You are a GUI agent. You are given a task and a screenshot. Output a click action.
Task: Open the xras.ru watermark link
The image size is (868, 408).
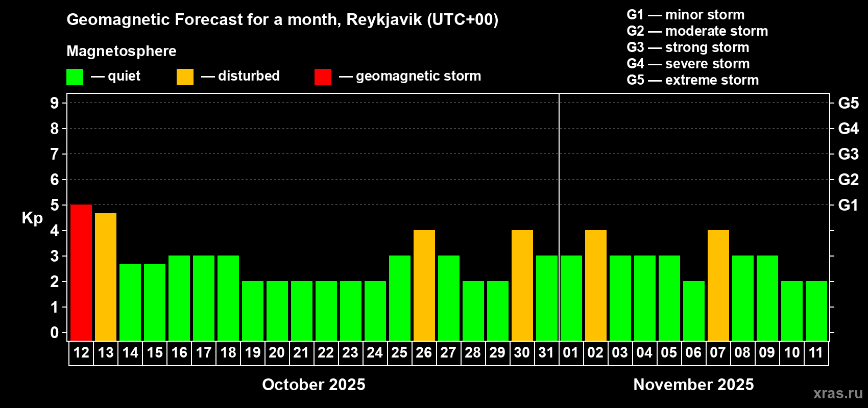[x=838, y=393]
